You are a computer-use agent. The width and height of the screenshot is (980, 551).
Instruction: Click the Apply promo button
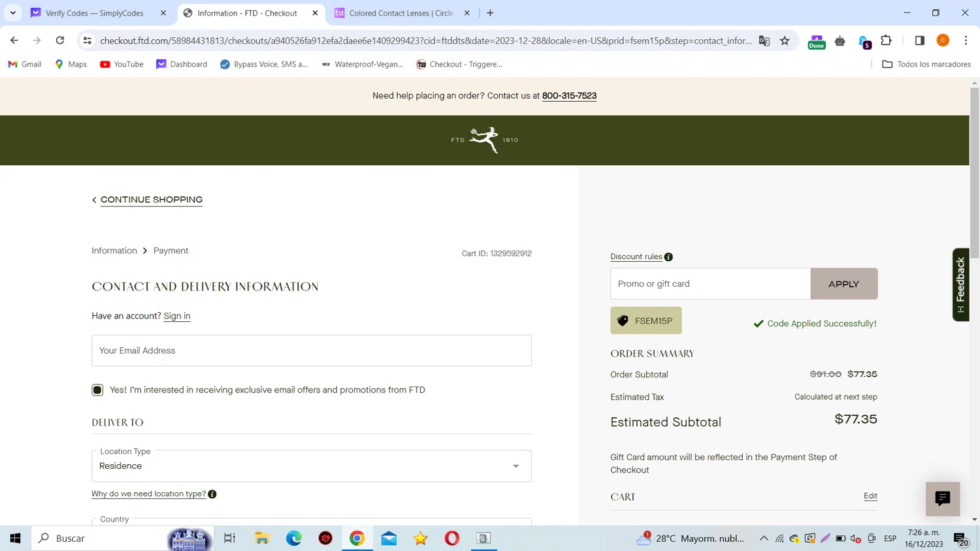click(x=843, y=284)
